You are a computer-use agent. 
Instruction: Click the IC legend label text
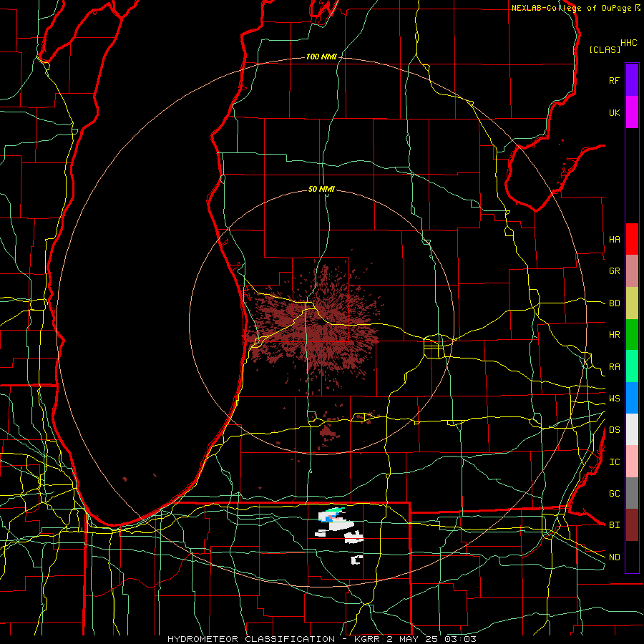(615, 462)
